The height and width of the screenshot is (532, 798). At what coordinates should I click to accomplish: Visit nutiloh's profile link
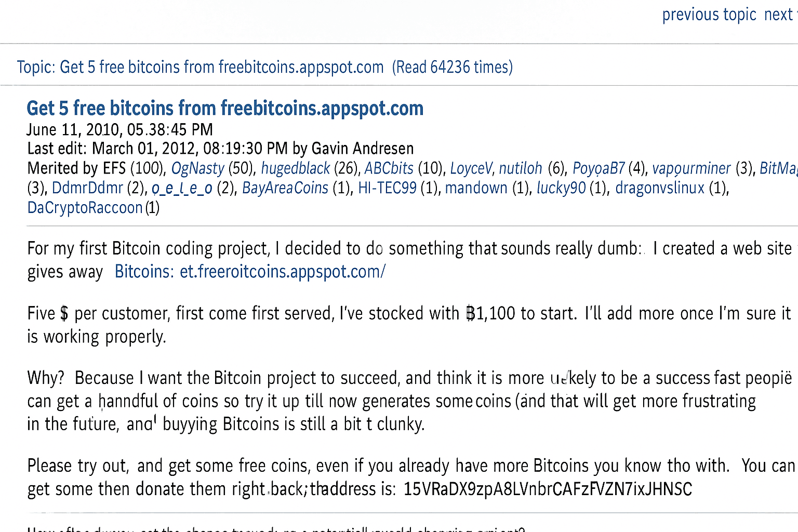pos(521,168)
